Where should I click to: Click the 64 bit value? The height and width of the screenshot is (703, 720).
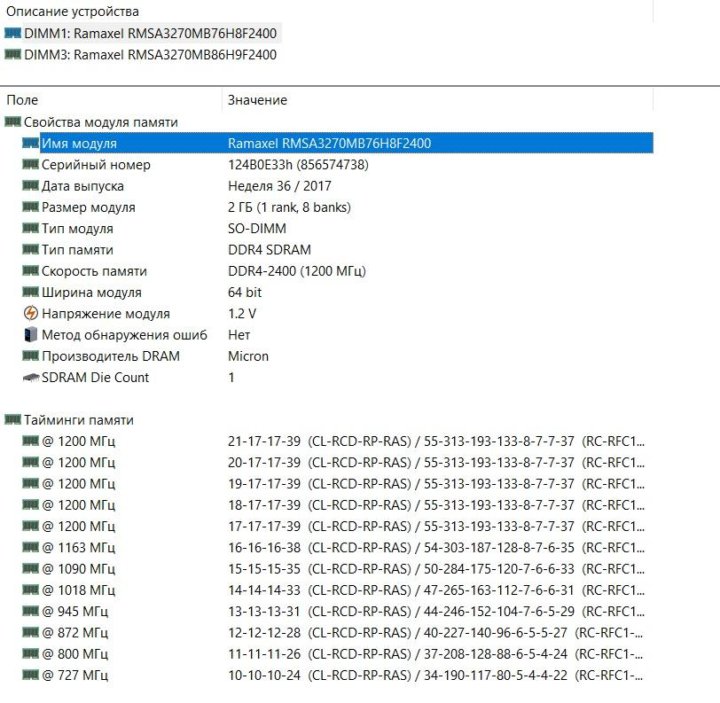tap(245, 292)
